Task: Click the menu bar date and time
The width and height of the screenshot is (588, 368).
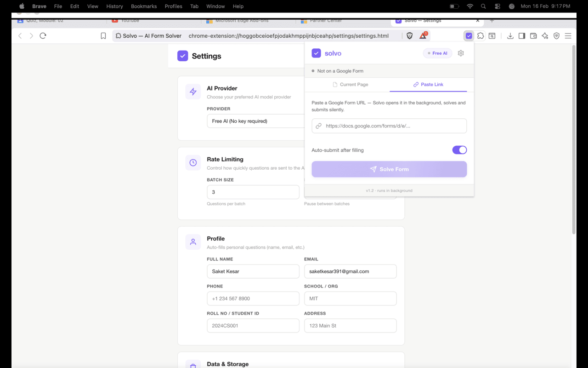Action: tap(545, 6)
